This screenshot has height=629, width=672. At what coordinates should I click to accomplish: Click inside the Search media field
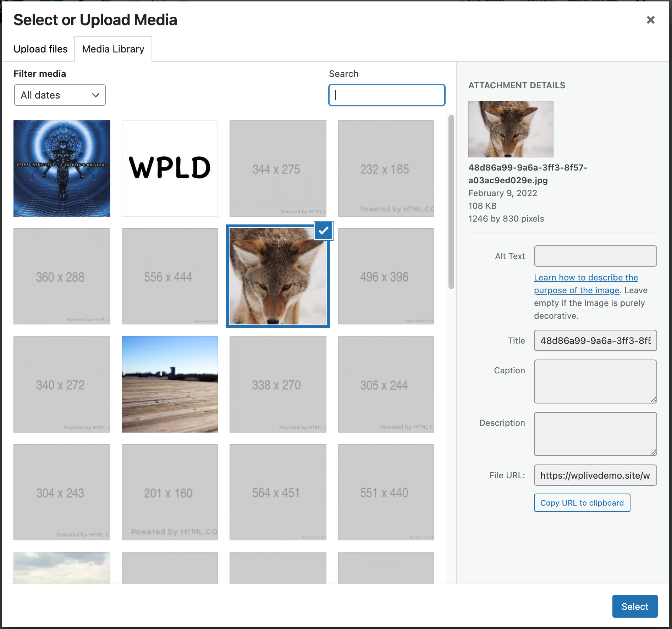(386, 95)
